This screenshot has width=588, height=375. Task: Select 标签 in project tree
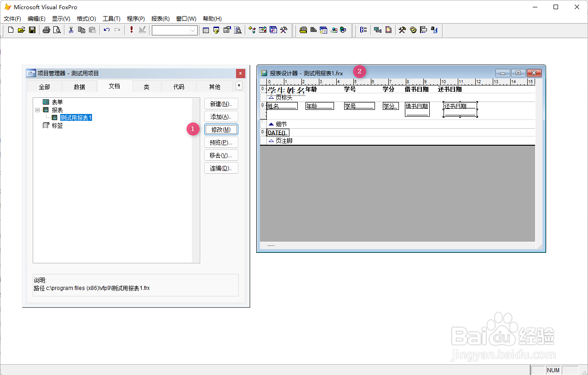[57, 125]
